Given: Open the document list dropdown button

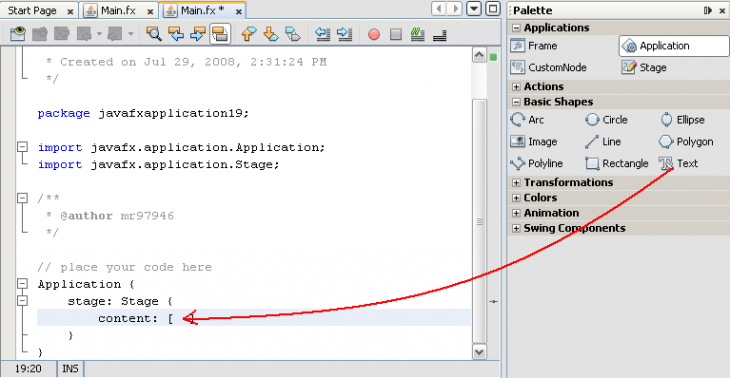Looking at the screenshot, I should click(474, 9).
